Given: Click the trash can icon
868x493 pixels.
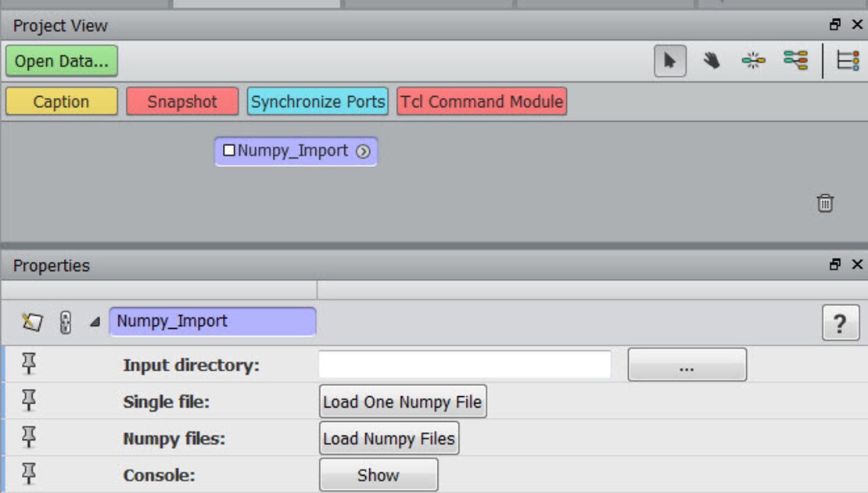Looking at the screenshot, I should [x=825, y=203].
